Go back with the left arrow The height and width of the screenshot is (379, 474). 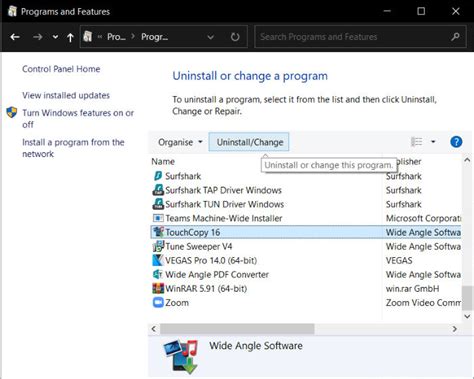click(x=15, y=37)
